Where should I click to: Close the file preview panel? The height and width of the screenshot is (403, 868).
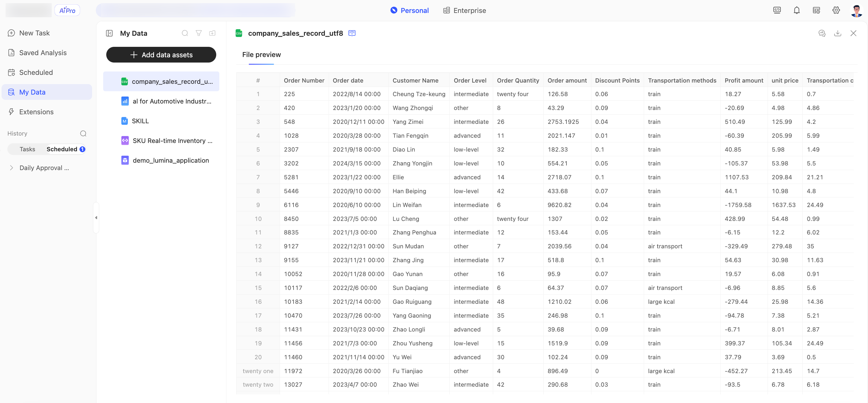853,33
